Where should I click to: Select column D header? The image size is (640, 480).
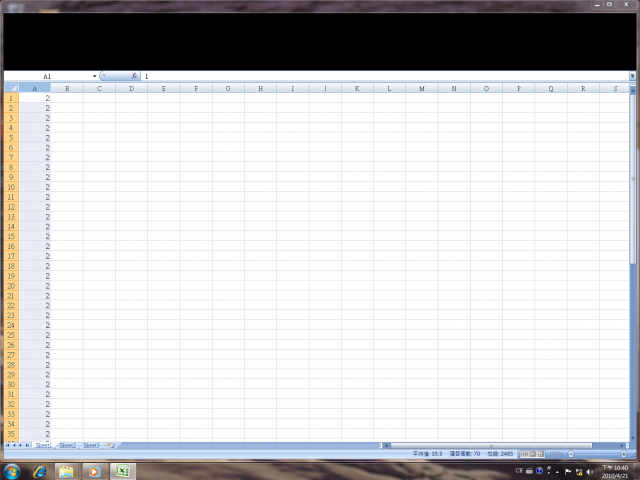(131, 88)
